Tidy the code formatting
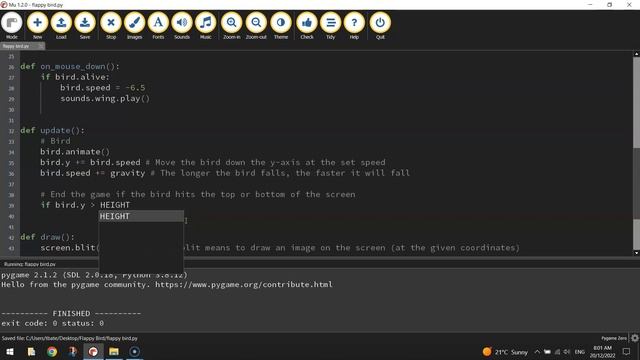 331,26
